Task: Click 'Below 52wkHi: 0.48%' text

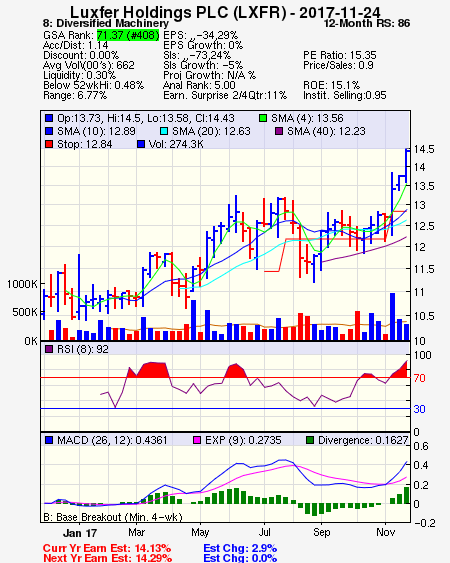Action: (93, 85)
